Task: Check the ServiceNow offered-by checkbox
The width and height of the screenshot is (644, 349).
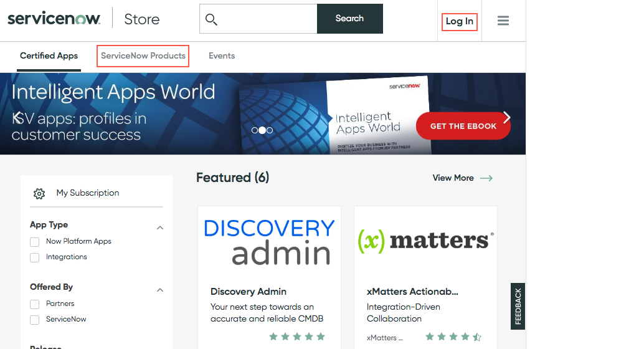Action: click(34, 320)
